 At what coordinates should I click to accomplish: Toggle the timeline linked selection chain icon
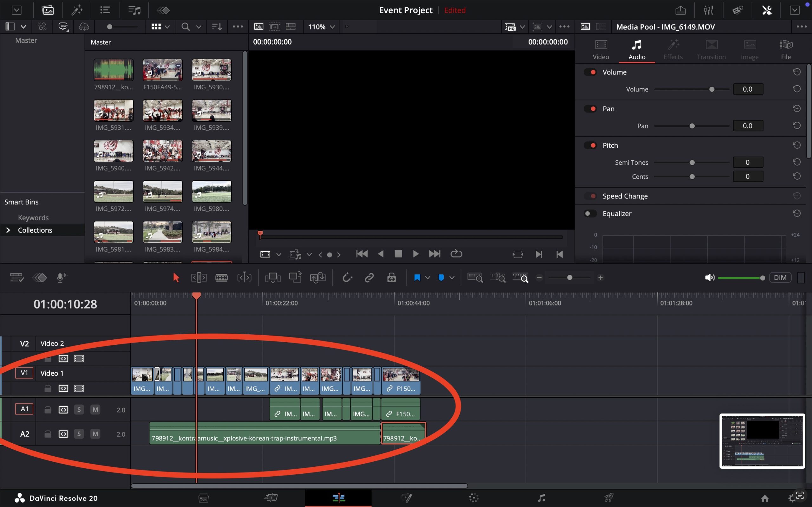tap(369, 278)
